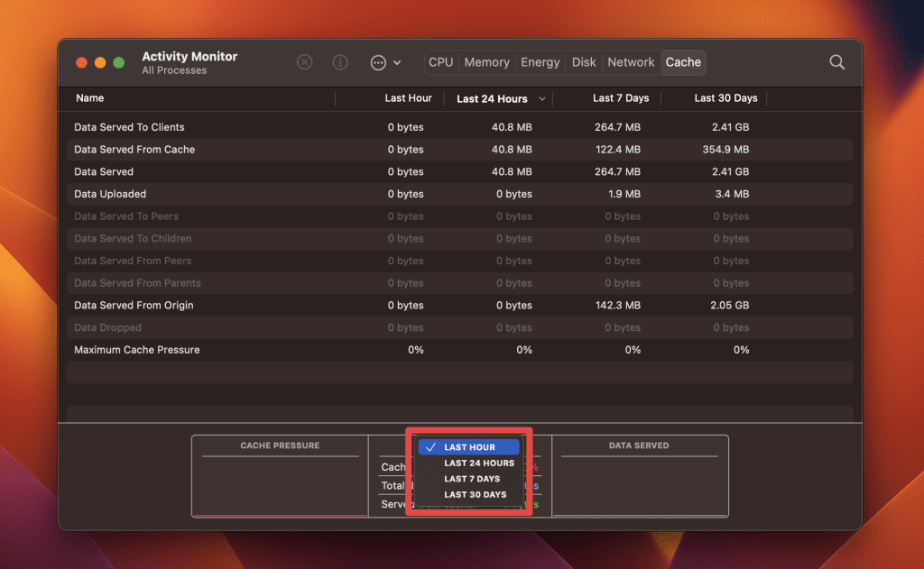Sort by the Name column header
Screen dimensions: 924x569
[x=89, y=97]
